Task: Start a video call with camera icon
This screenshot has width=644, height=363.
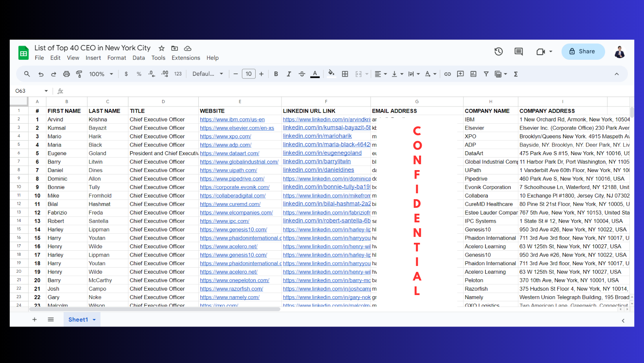Action: pos(541,51)
